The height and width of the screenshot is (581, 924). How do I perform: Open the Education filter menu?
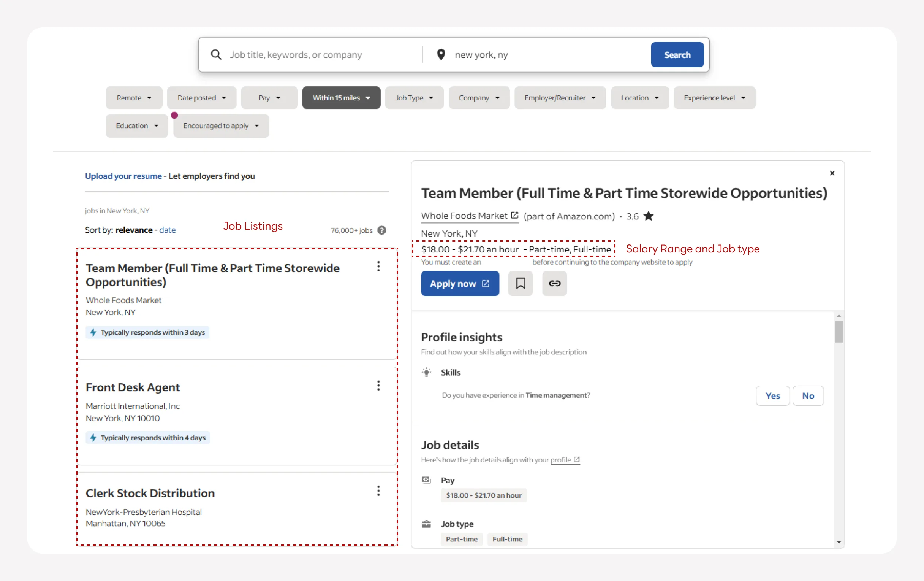[x=136, y=125]
